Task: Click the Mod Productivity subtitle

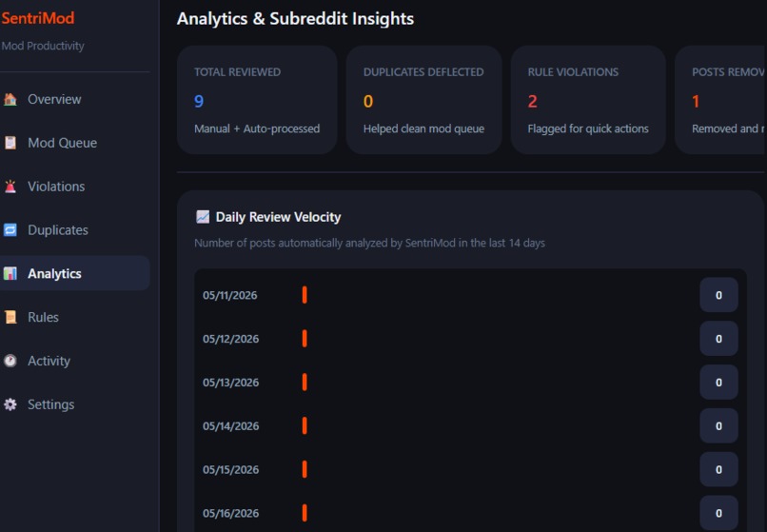Action: click(43, 46)
